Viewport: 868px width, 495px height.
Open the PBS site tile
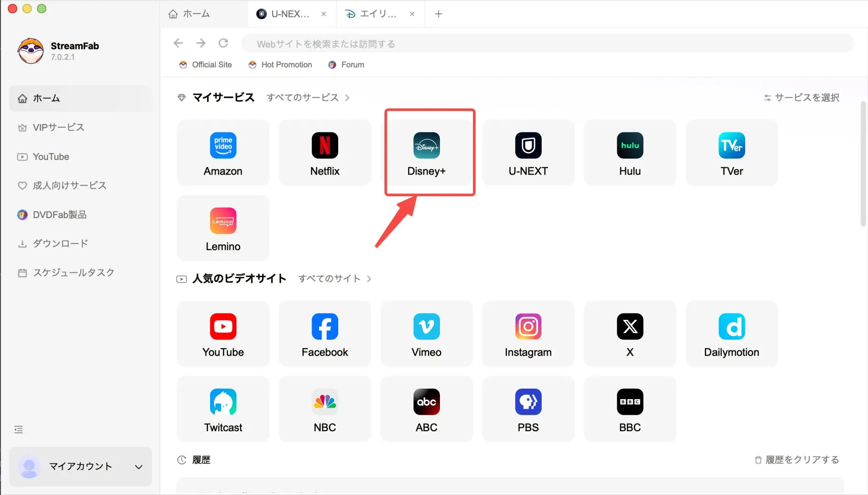(528, 409)
